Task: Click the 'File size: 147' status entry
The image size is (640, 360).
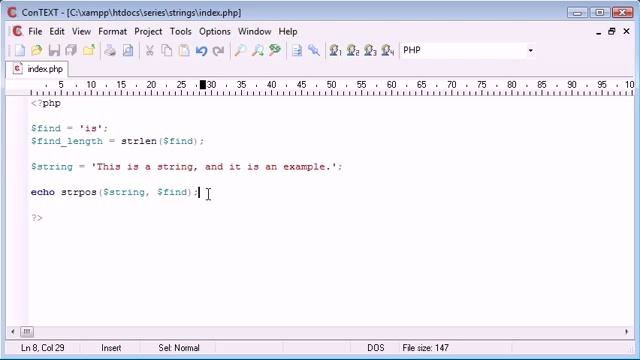Action: [425, 348]
